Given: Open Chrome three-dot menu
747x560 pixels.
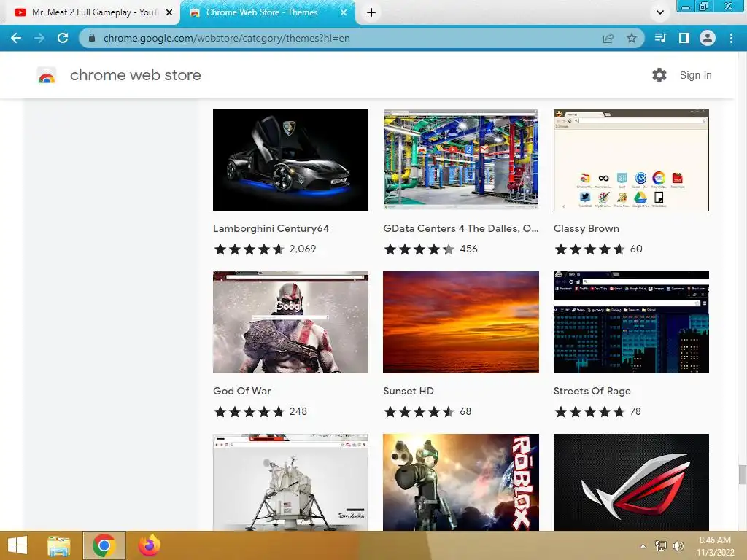Looking at the screenshot, I should click(731, 38).
